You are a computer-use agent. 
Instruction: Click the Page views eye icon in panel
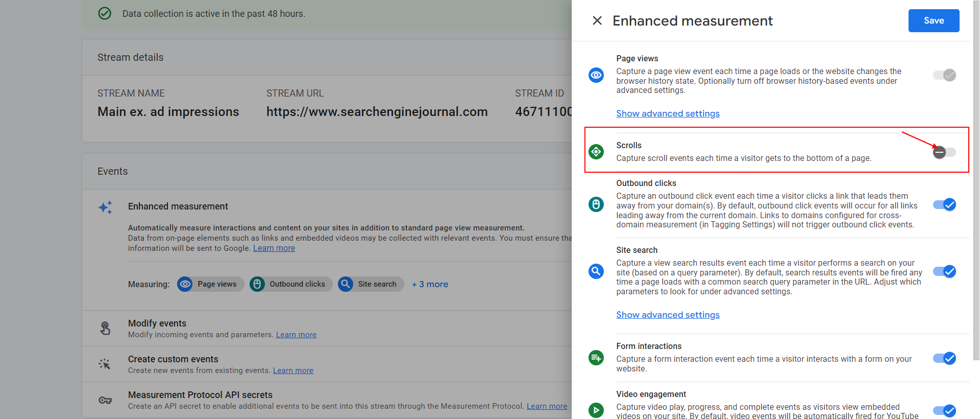pyautogui.click(x=596, y=75)
